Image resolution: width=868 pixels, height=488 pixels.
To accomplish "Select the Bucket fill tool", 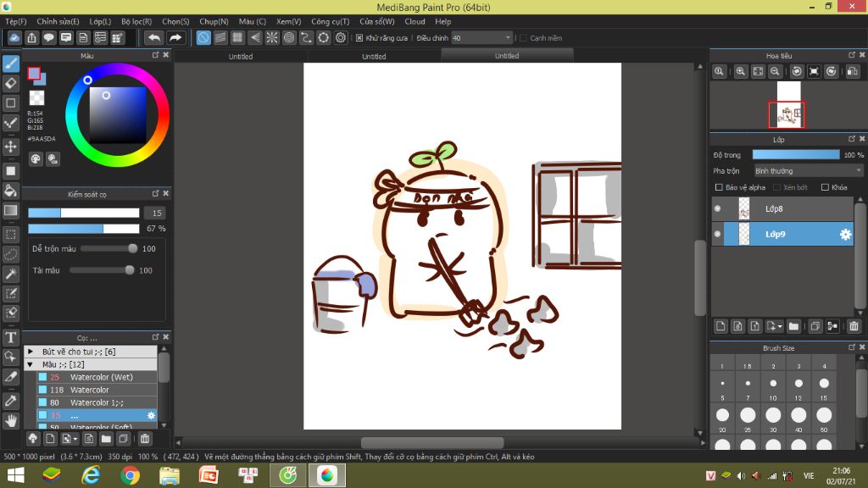I will point(11,191).
